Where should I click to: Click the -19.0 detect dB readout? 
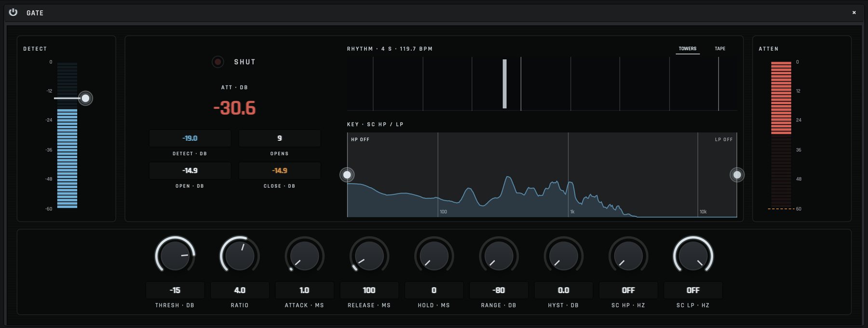coord(190,138)
